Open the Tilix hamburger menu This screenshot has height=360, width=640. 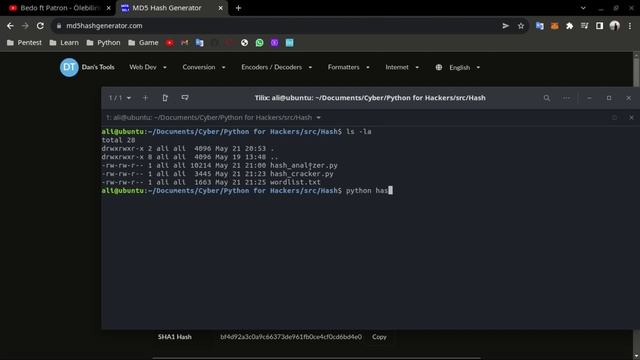[x=567, y=98]
